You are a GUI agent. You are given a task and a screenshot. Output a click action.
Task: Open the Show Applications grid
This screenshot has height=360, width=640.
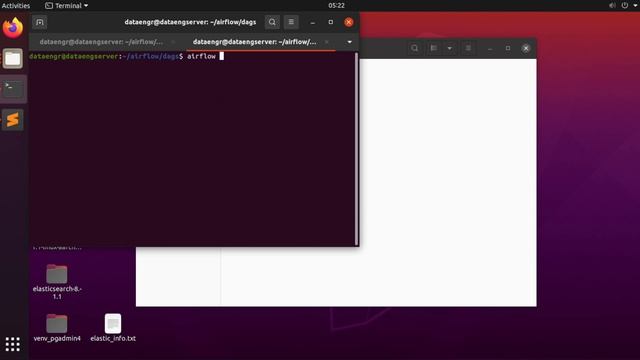[x=13, y=344]
